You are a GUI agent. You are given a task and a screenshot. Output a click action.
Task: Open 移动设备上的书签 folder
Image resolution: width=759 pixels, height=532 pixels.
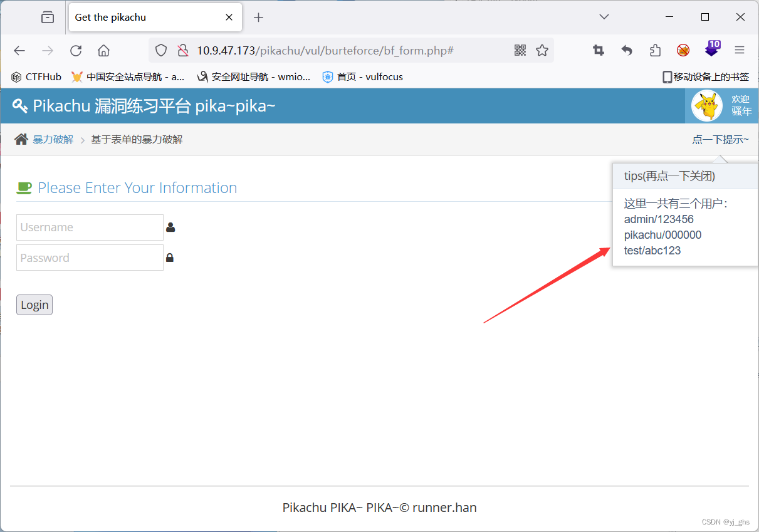tap(706, 77)
